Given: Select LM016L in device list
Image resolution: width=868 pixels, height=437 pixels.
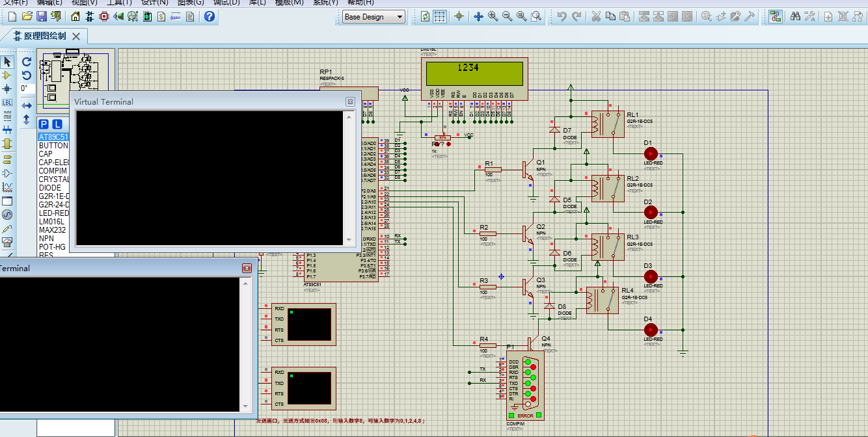Looking at the screenshot, I should 53,222.
